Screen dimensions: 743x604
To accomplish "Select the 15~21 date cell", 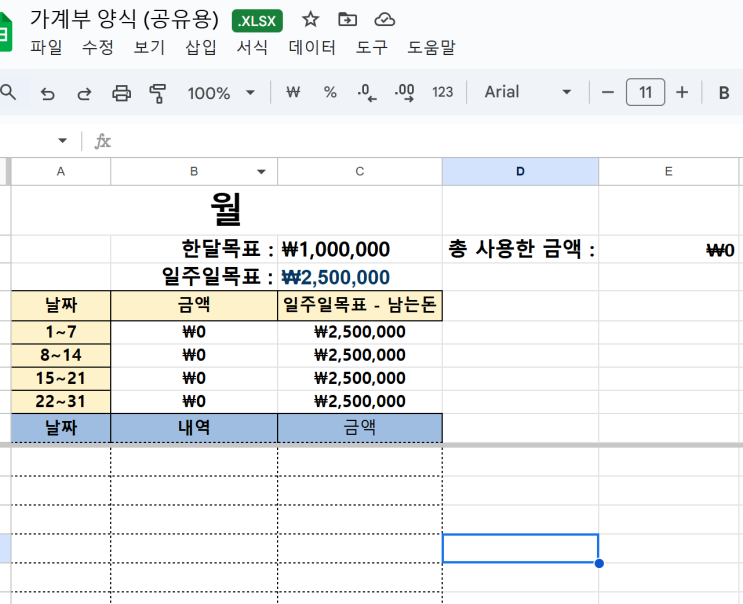I will click(x=61, y=379).
